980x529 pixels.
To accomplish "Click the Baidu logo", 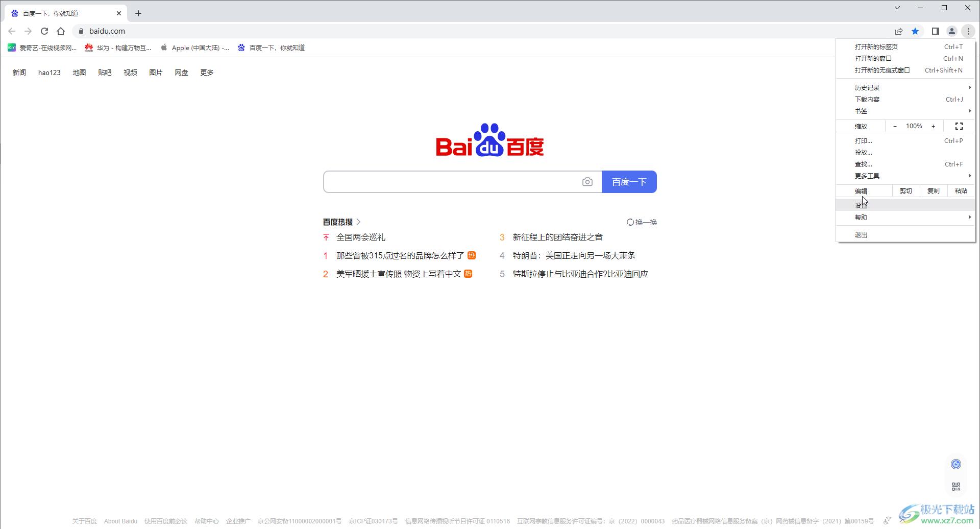I will 490,140.
